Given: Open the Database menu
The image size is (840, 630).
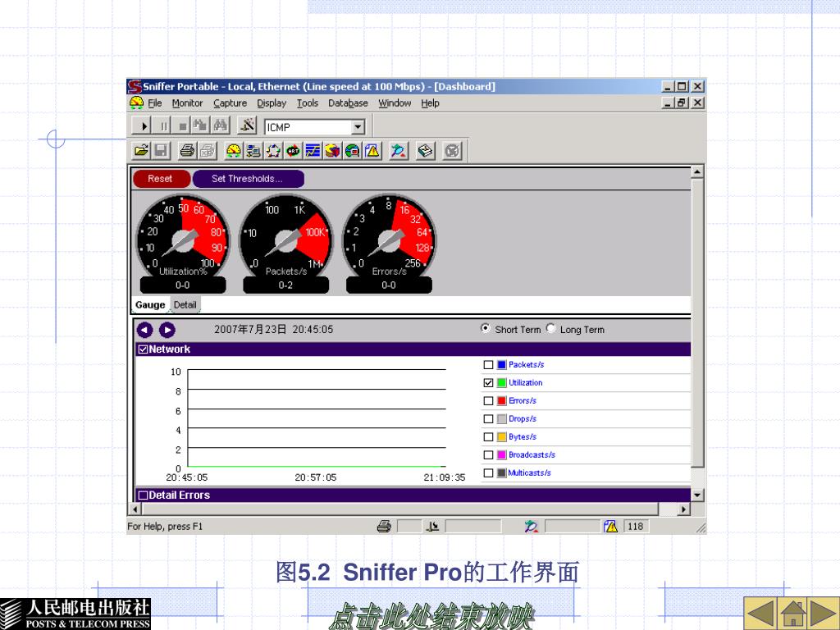Looking at the screenshot, I should point(348,103).
